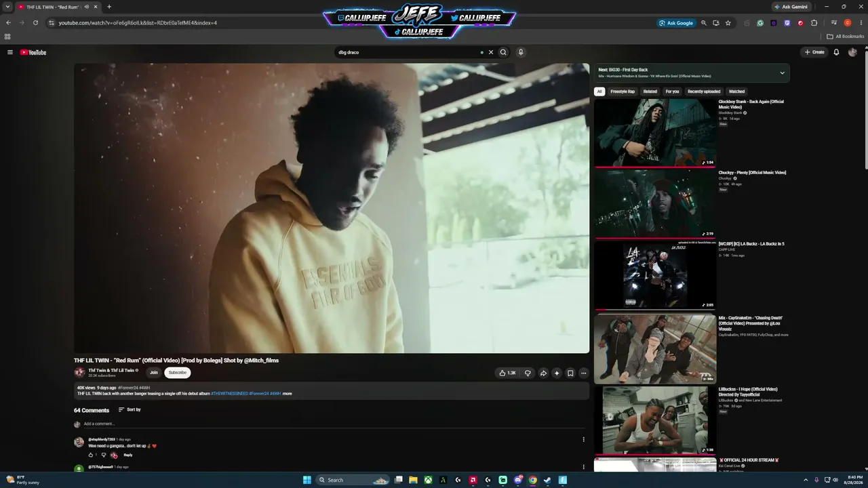Subscribe to Thf Twin & Thf Lil Twin
The width and height of the screenshot is (868, 488).
click(x=178, y=372)
